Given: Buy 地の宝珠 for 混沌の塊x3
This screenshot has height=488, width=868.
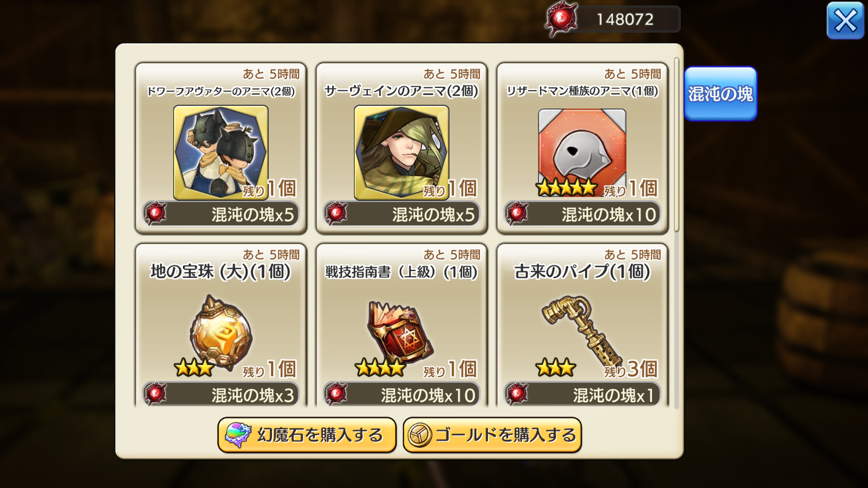Looking at the screenshot, I should (x=221, y=395).
